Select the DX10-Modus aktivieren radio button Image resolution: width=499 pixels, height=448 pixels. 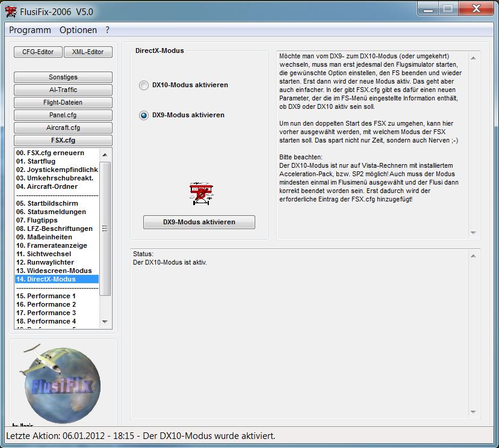(144, 85)
